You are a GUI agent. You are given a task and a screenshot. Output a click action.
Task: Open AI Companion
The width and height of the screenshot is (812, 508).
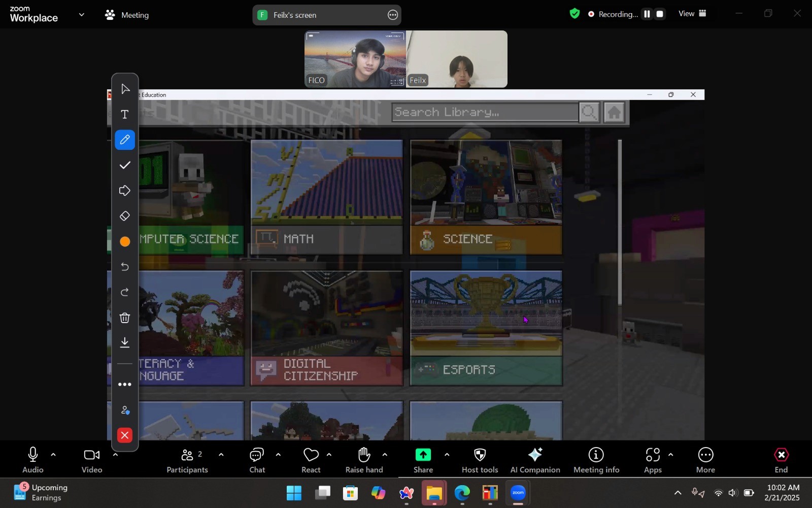(x=535, y=460)
